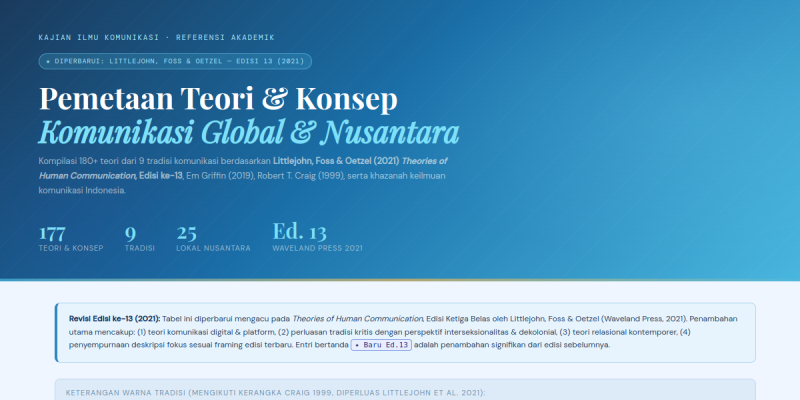Click the 'Lokal Nusantara' stat label
The height and width of the screenshot is (400, 800).
(x=213, y=248)
